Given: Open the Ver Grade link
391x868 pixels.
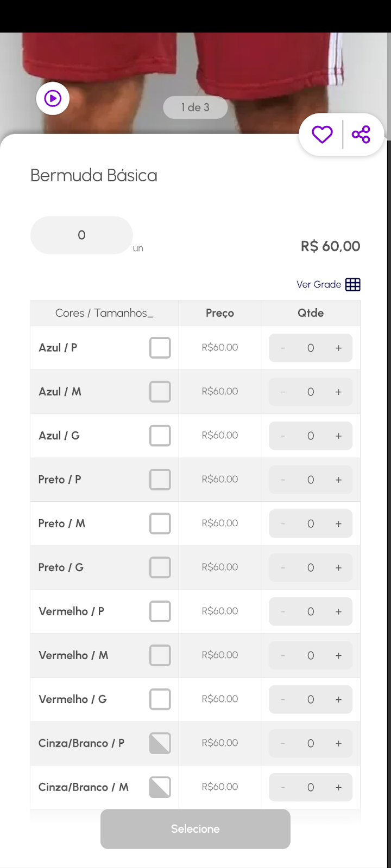Looking at the screenshot, I should [319, 284].
